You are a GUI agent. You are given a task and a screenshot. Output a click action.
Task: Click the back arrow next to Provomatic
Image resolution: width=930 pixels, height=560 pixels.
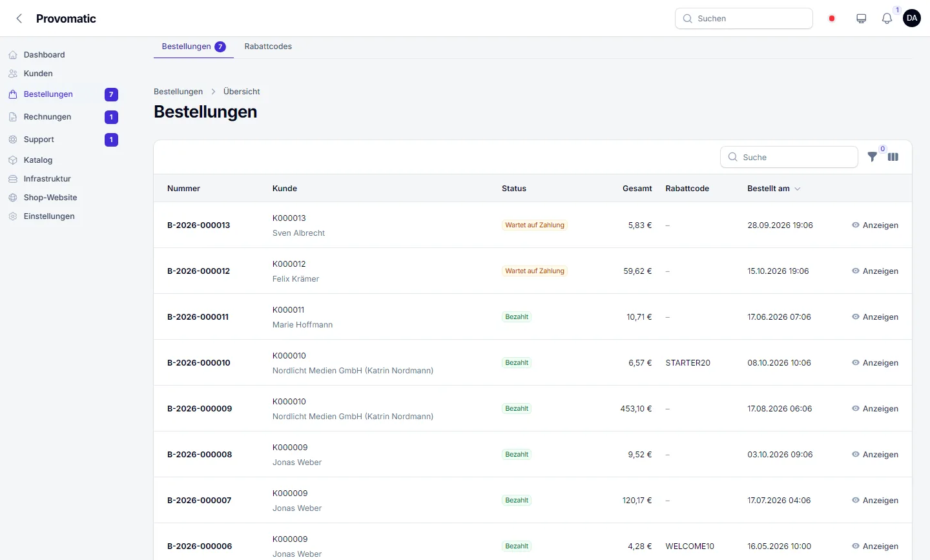click(19, 19)
